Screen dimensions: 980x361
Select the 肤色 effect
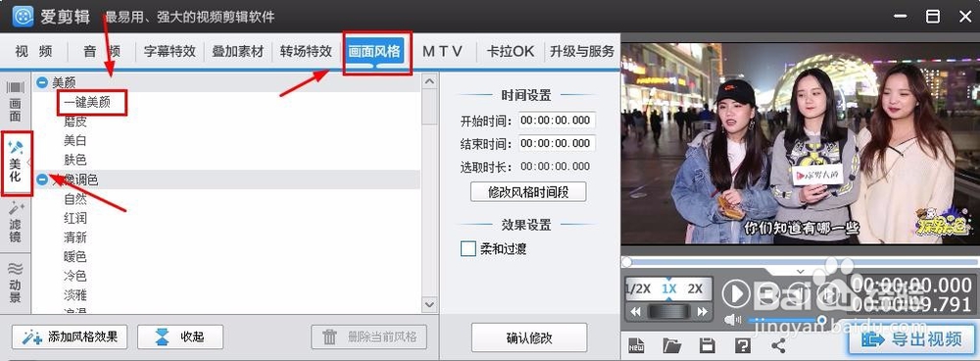(x=75, y=160)
